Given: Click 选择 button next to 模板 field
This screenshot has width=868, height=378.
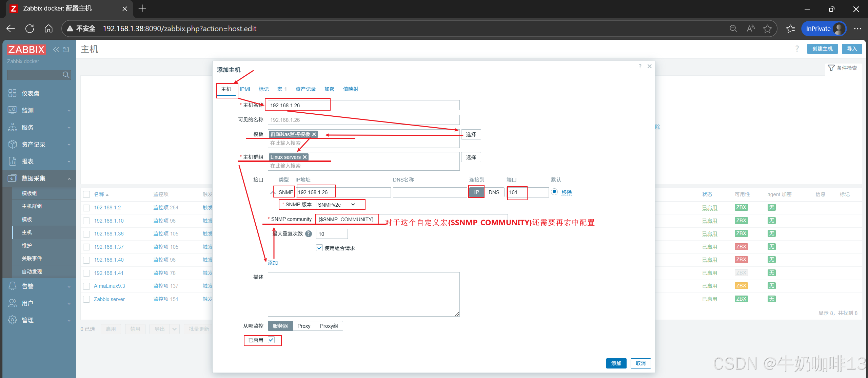Looking at the screenshot, I should tap(471, 134).
